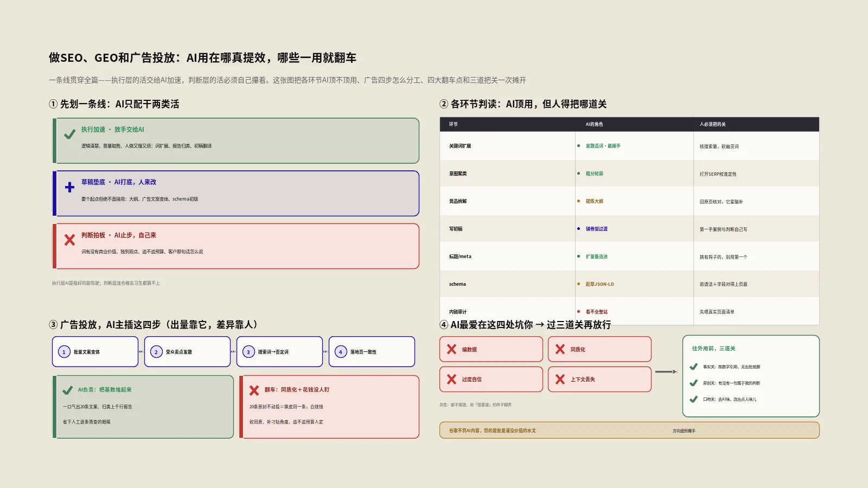Click section heading ④ AI最爱在这四处坑你
This screenshot has width=868, height=488.
(525, 325)
